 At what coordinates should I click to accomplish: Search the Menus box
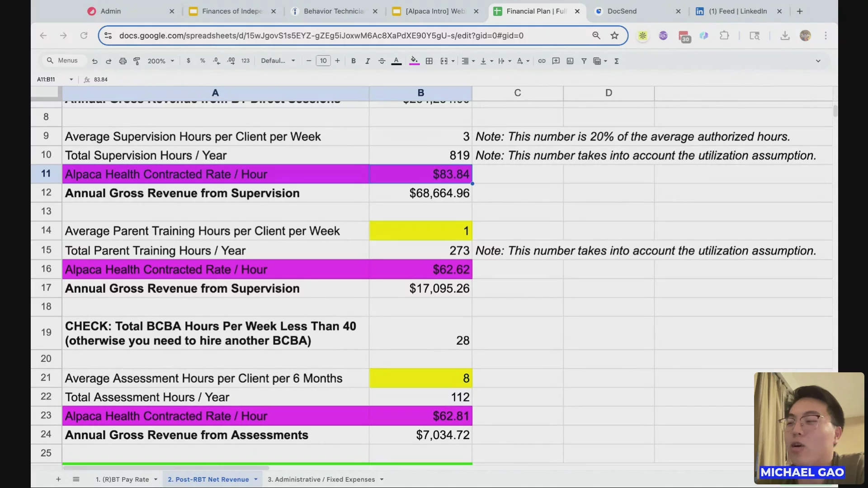point(64,61)
